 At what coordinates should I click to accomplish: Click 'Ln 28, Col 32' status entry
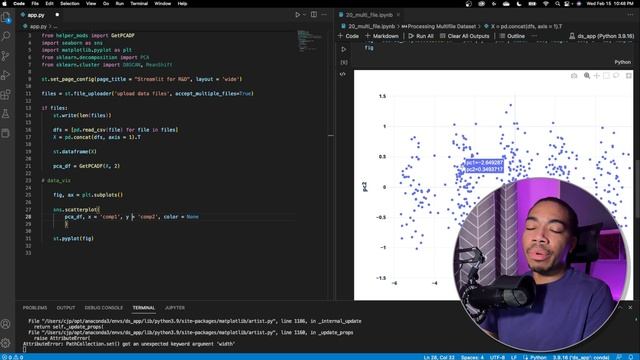click(x=439, y=357)
